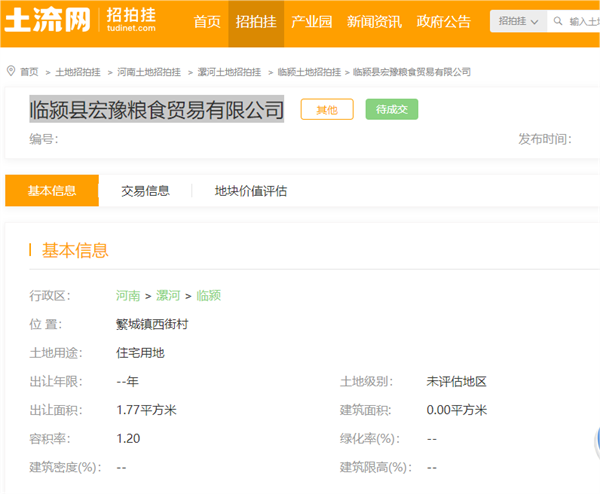Image resolution: width=600 pixels, height=494 pixels.
Task: Open the 临颍 district link
Action: 208,296
